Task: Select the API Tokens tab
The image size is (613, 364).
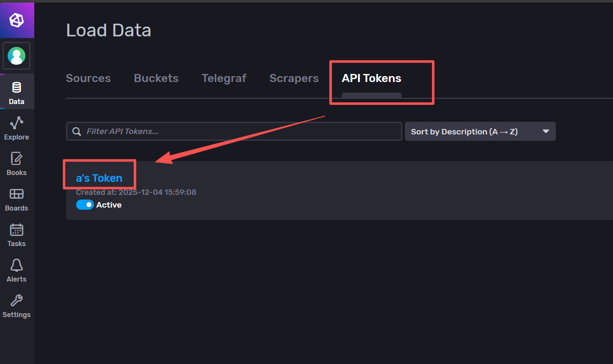Action: (371, 78)
